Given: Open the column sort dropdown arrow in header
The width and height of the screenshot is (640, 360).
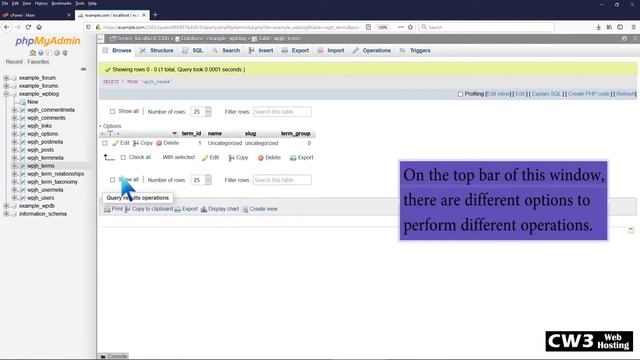Looking at the screenshot, I should [174, 133].
